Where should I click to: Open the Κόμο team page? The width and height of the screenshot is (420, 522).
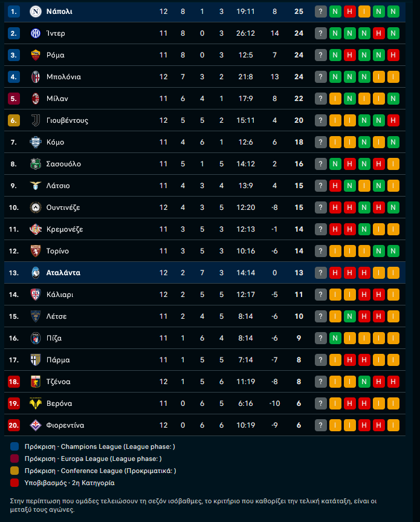coord(55,142)
